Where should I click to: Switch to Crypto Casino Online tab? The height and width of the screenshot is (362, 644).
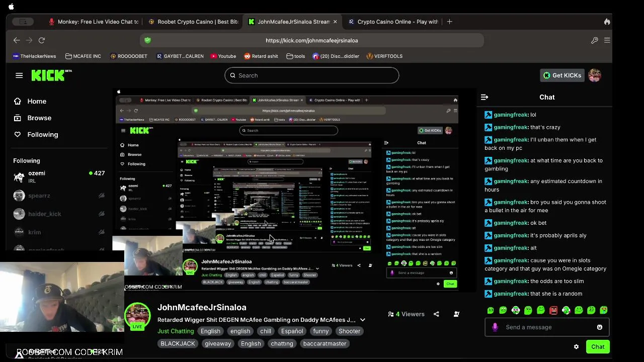pos(393,22)
